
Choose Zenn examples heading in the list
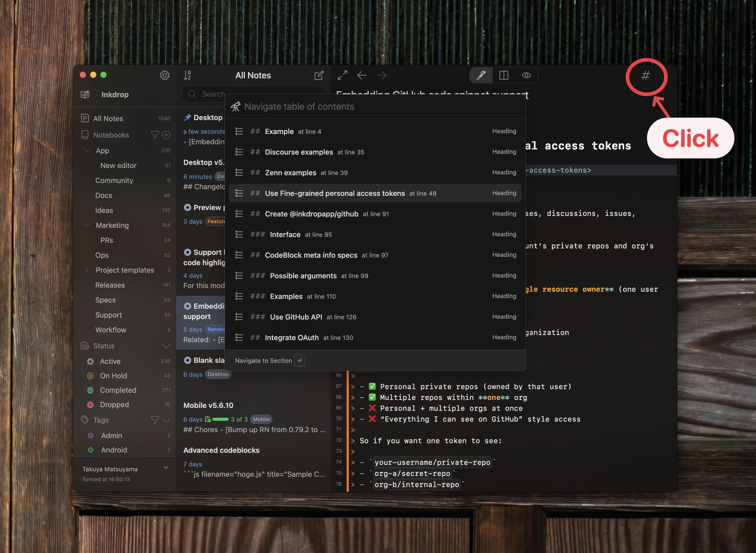(290, 173)
